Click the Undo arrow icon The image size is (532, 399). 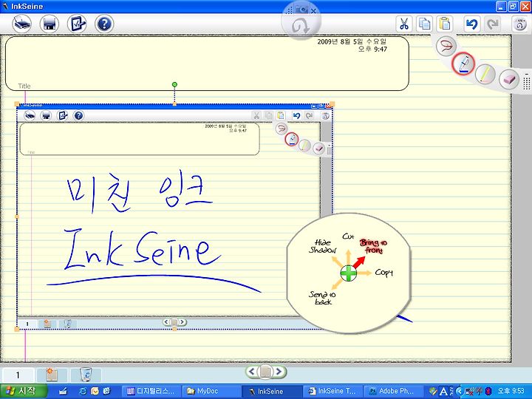[x=472, y=24]
